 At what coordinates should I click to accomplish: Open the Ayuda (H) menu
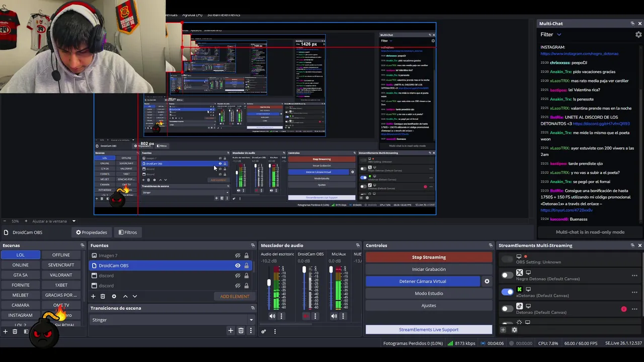click(192, 15)
